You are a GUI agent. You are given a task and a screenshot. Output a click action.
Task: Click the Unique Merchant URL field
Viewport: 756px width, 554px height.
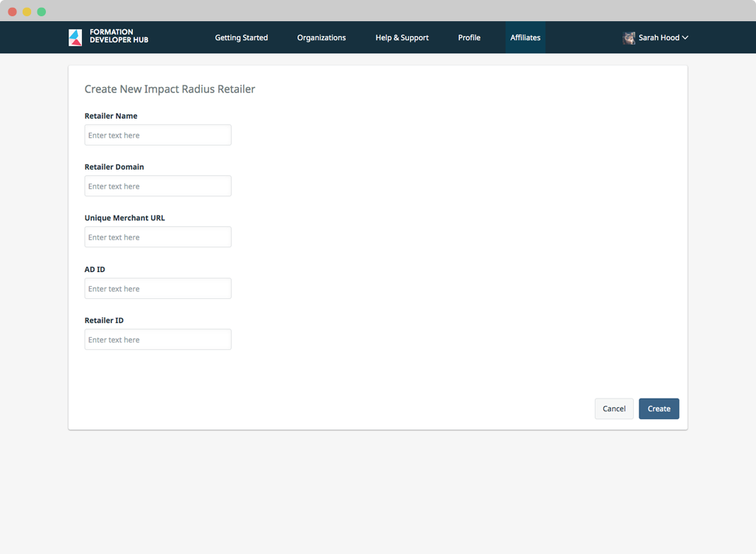158,237
